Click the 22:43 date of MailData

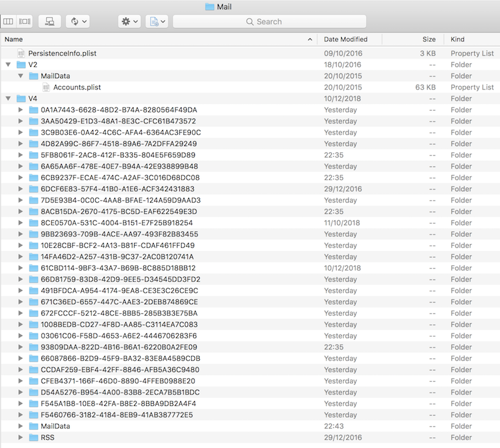333,426
